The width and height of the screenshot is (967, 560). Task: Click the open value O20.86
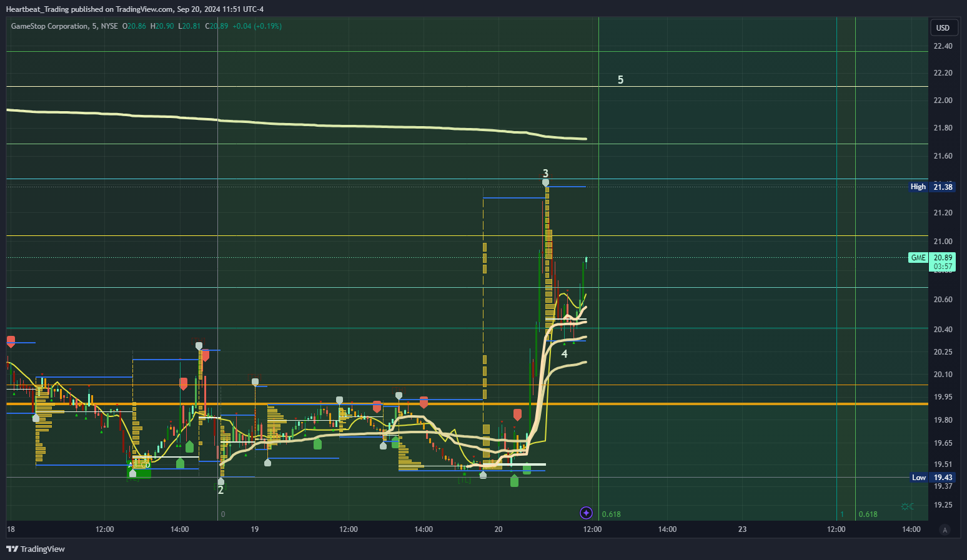coord(134,26)
